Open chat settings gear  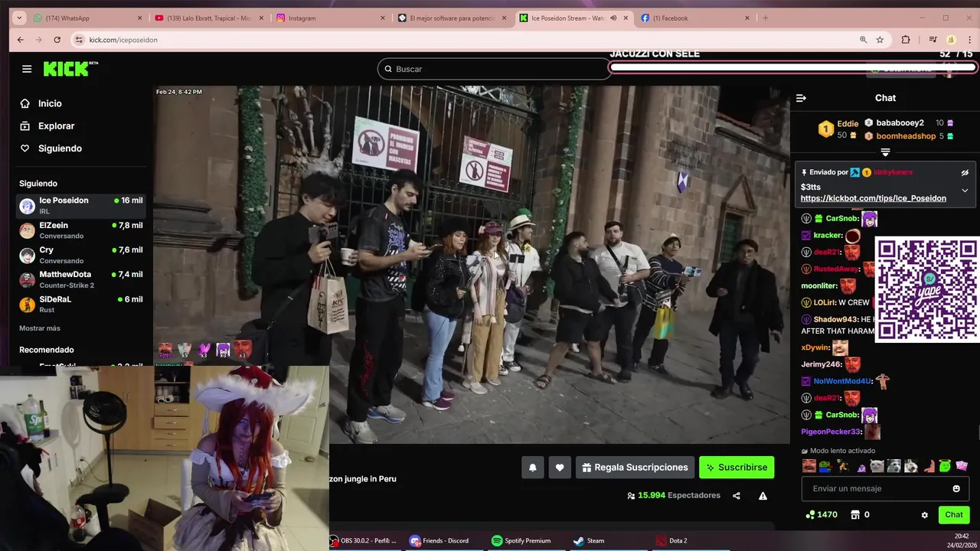[x=924, y=515]
